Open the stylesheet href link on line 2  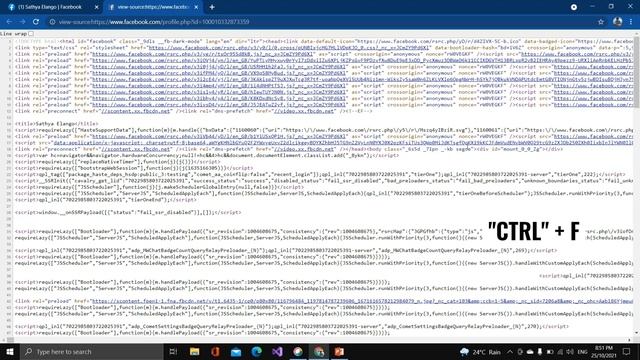289,48
